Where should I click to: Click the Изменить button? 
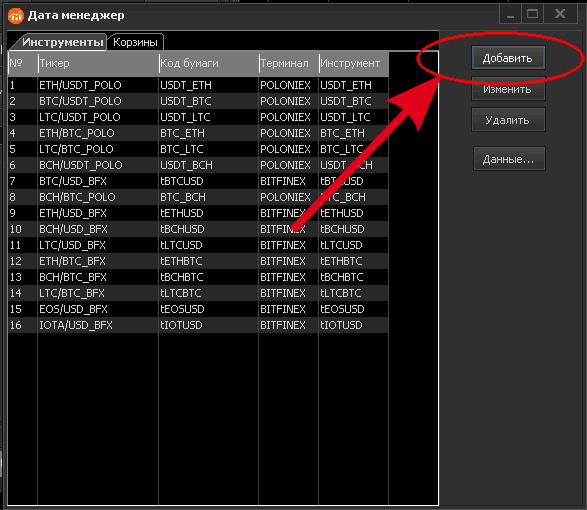(508, 89)
